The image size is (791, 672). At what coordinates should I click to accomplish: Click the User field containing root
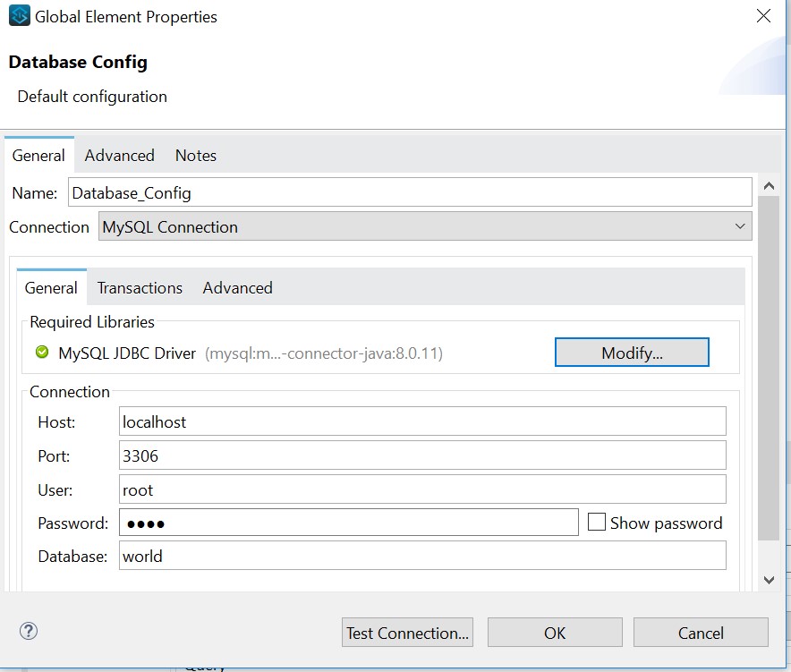(x=422, y=489)
